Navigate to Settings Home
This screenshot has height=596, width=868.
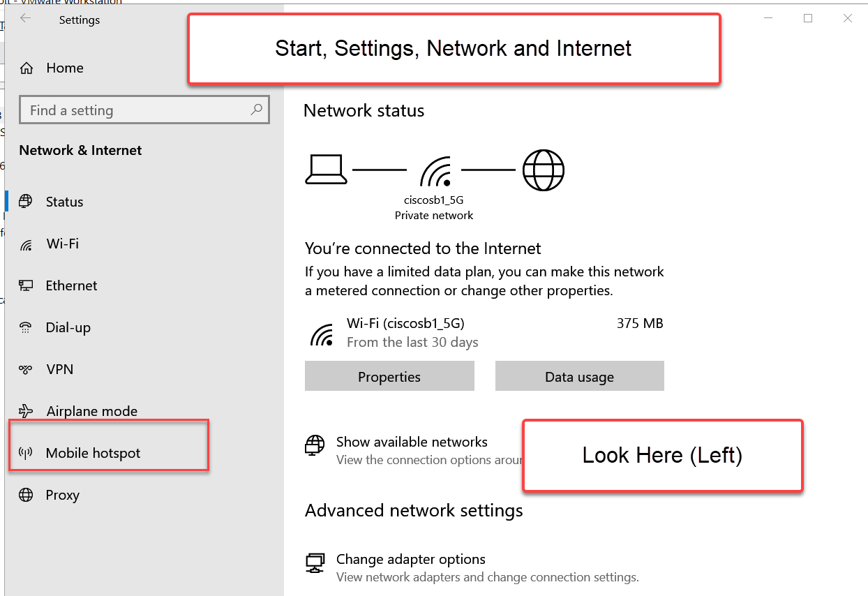click(65, 68)
